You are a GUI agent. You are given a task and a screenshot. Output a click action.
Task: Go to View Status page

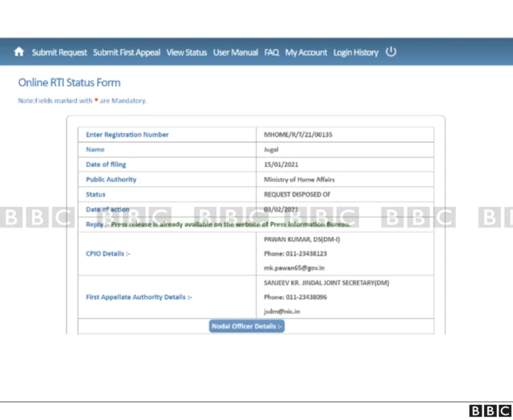(x=187, y=53)
